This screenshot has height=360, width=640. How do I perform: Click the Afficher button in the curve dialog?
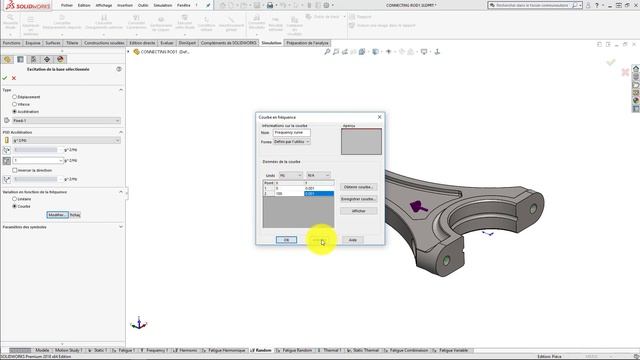[358, 211]
